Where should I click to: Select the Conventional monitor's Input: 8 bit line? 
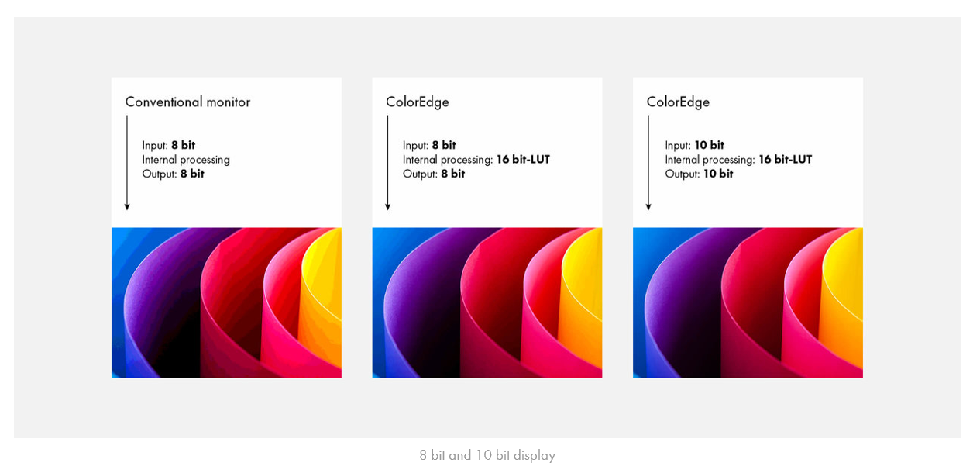[x=169, y=145]
